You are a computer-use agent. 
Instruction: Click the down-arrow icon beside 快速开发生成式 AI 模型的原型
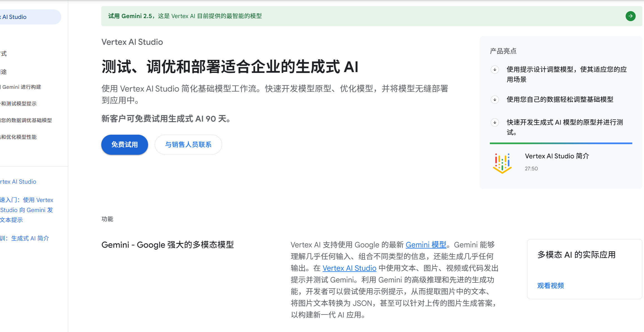tap(495, 122)
